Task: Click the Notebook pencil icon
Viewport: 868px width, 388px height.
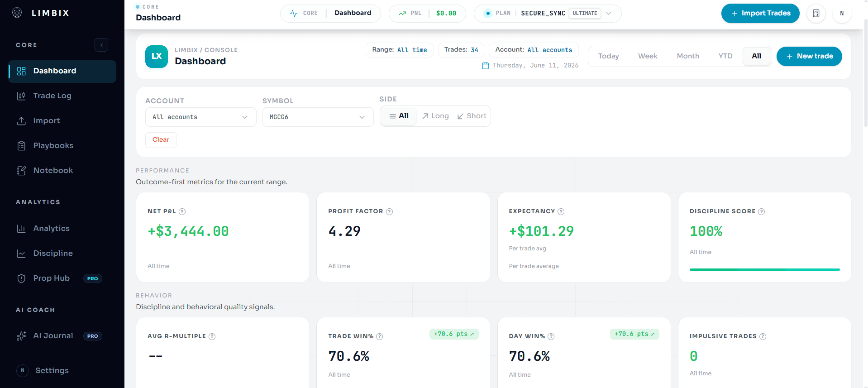Action: [x=21, y=171]
